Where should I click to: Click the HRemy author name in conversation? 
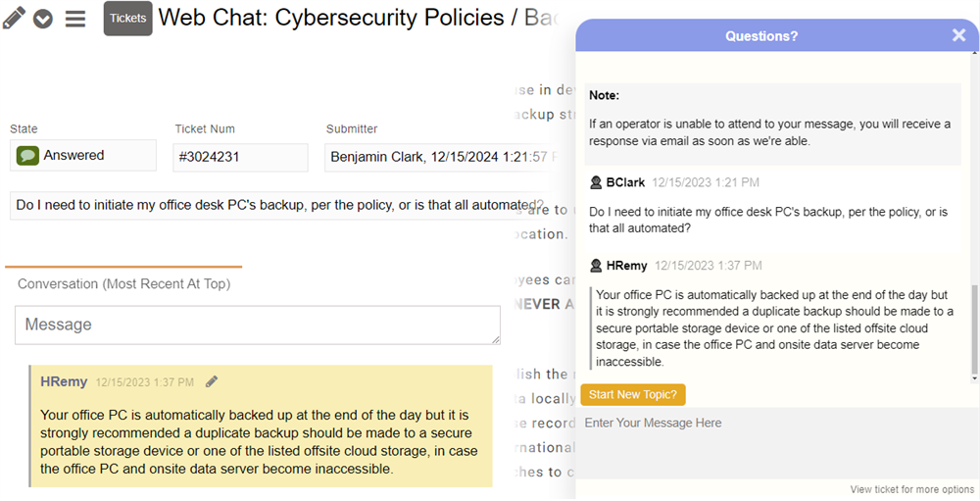[64, 381]
